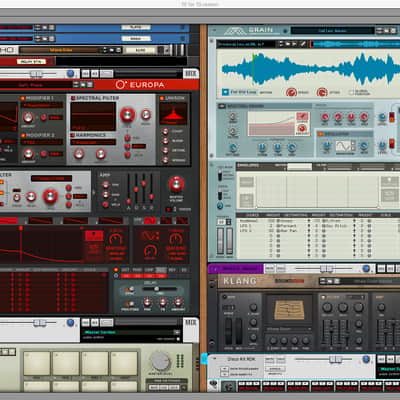400x400 pixels.
Task: Click the Europa mix channel pan knob
Action: pos(70,73)
